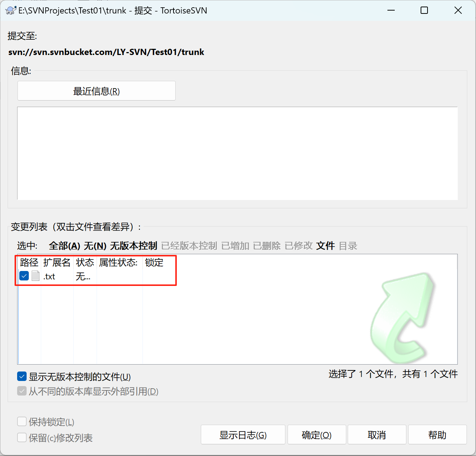The height and width of the screenshot is (456, 476).
Task: Click 已增加 selection link
Action: pyautogui.click(x=235, y=246)
